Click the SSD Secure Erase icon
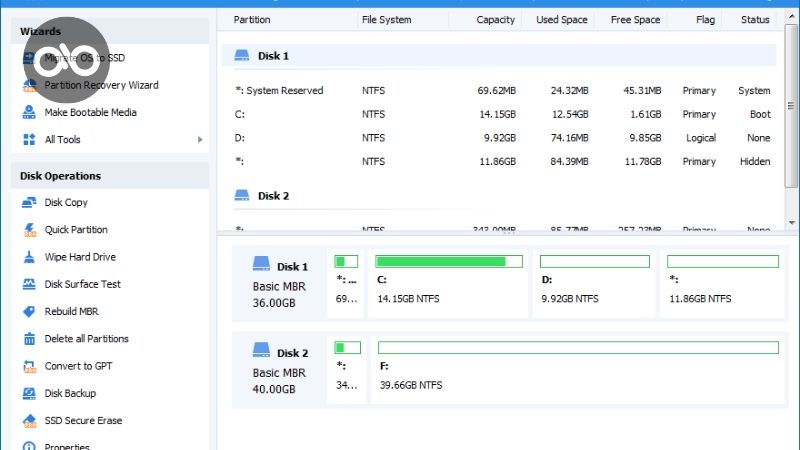The width and height of the screenshot is (800, 450). coord(29,421)
